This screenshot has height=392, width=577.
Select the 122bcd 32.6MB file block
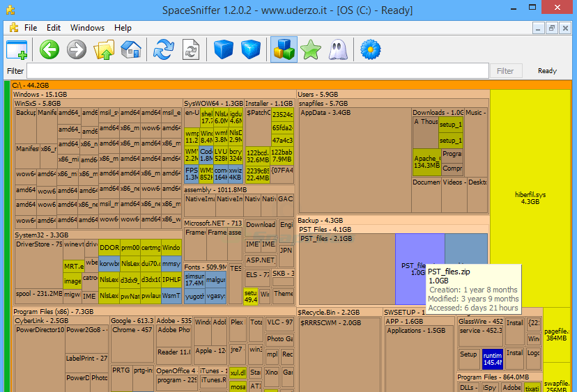tap(258, 156)
